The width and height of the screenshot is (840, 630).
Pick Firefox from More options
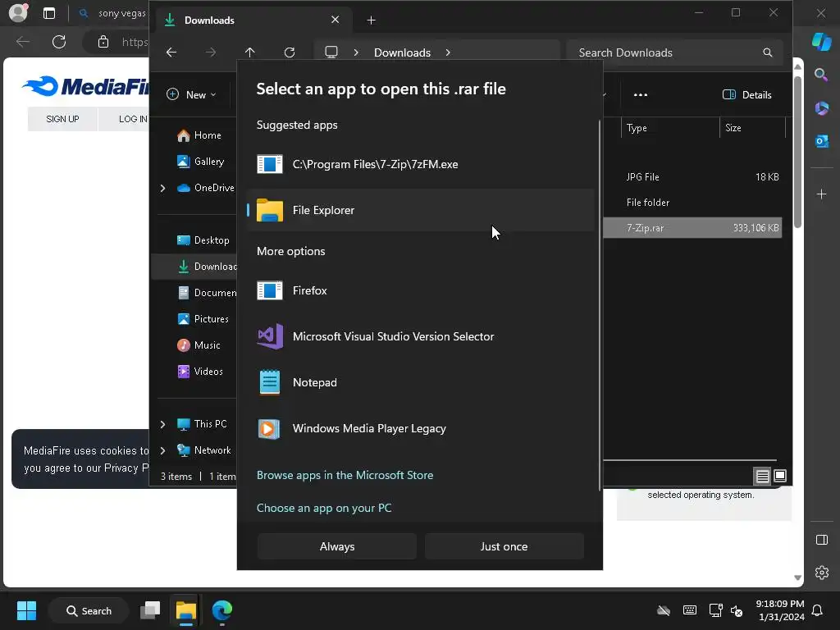pyautogui.click(x=421, y=290)
